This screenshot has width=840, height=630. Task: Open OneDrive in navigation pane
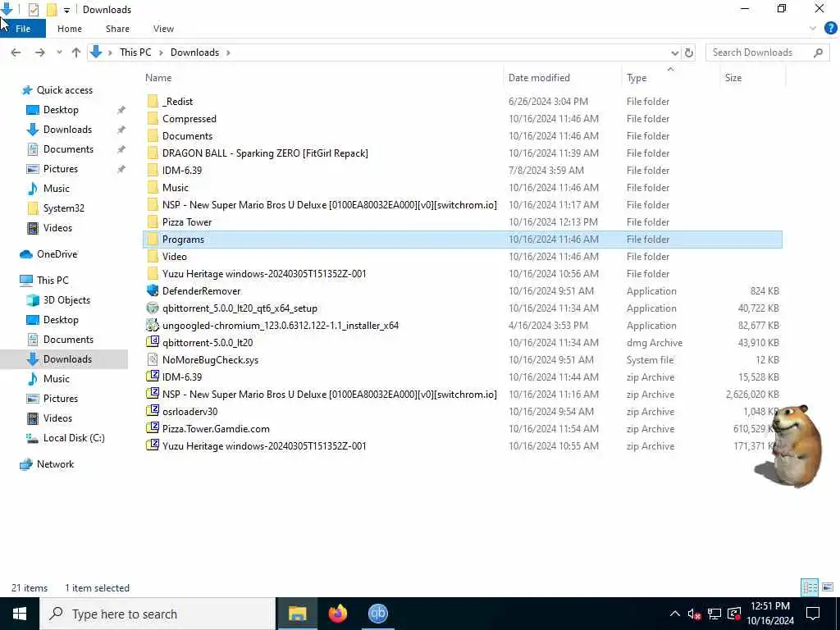57,254
